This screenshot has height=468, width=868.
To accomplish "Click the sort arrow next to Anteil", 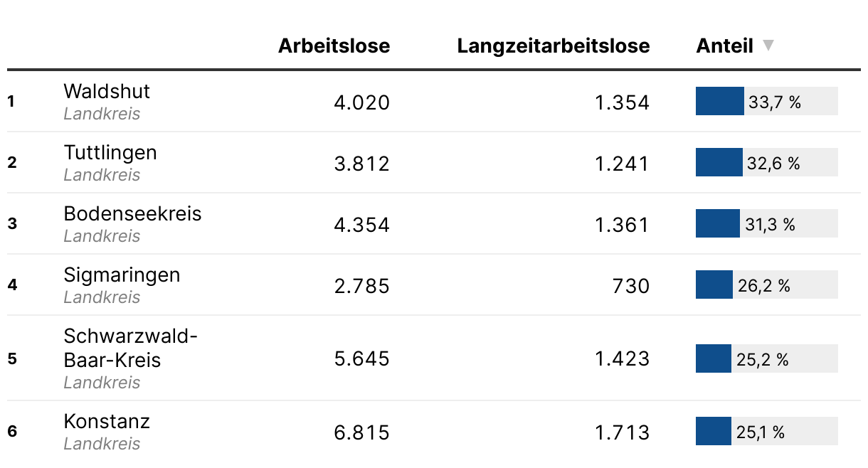I will click(768, 46).
